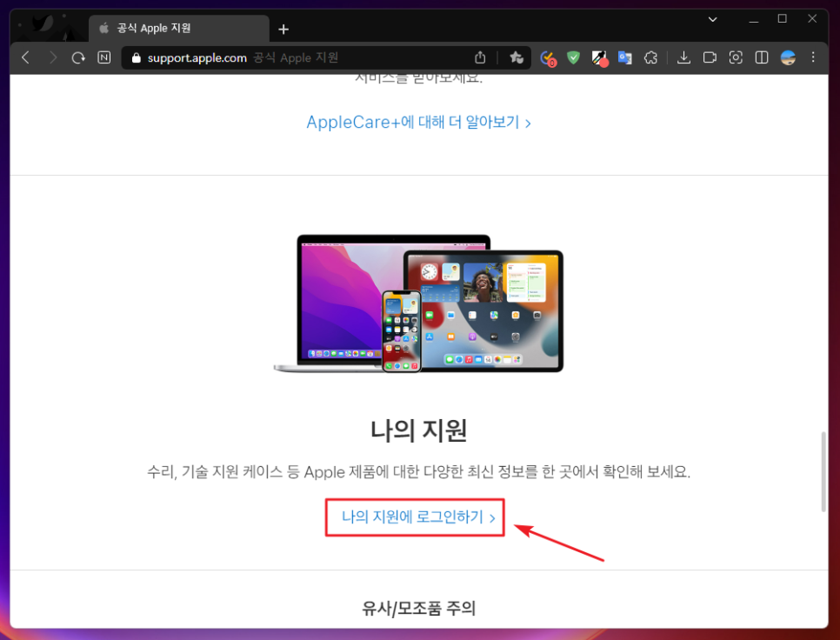The width and height of the screenshot is (840, 640).
Task: Click the page vertical scrollbar thumb
Action: click(823, 471)
